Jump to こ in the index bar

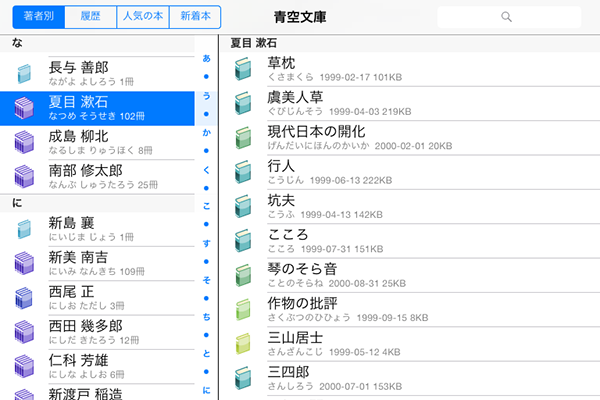point(207,206)
